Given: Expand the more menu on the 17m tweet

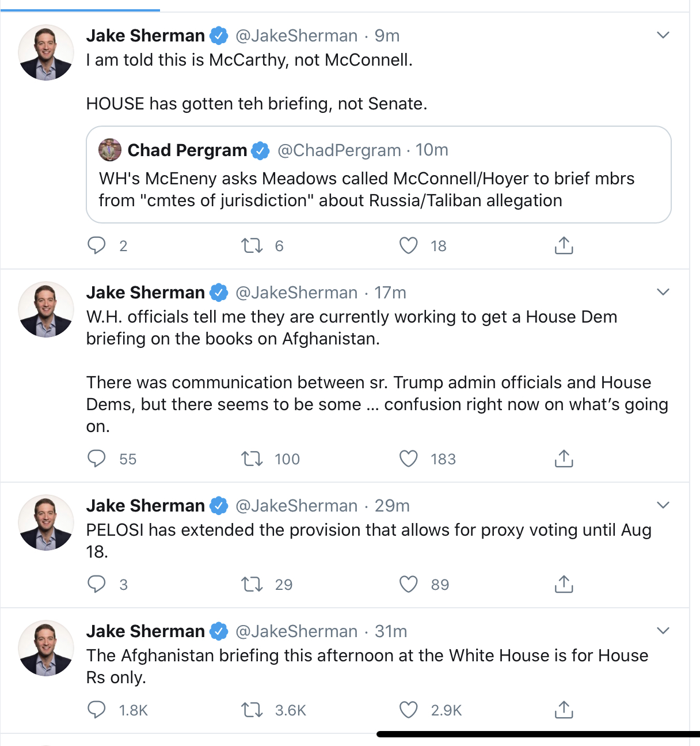Looking at the screenshot, I should click(x=663, y=292).
